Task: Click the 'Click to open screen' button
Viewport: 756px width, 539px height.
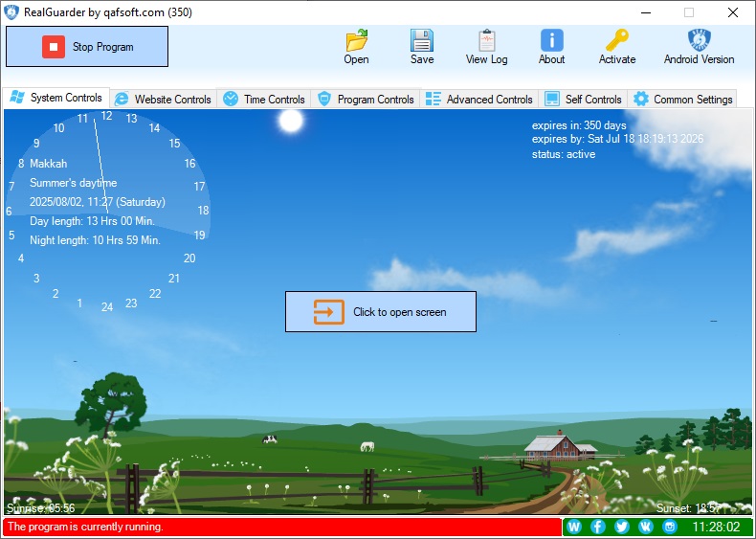Action: click(381, 312)
